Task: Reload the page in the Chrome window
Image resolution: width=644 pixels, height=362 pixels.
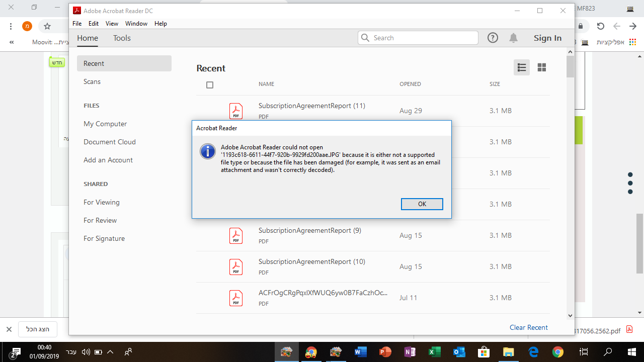Action: (x=600, y=26)
